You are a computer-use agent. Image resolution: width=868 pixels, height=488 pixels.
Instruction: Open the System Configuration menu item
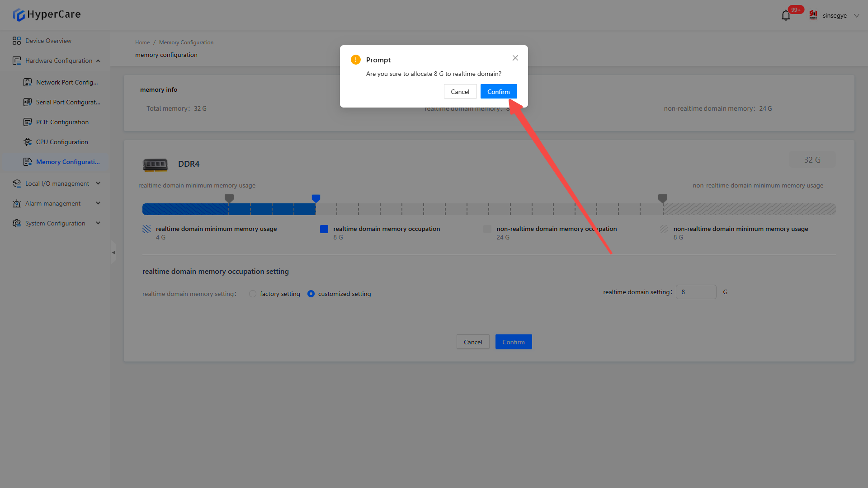coord(55,223)
